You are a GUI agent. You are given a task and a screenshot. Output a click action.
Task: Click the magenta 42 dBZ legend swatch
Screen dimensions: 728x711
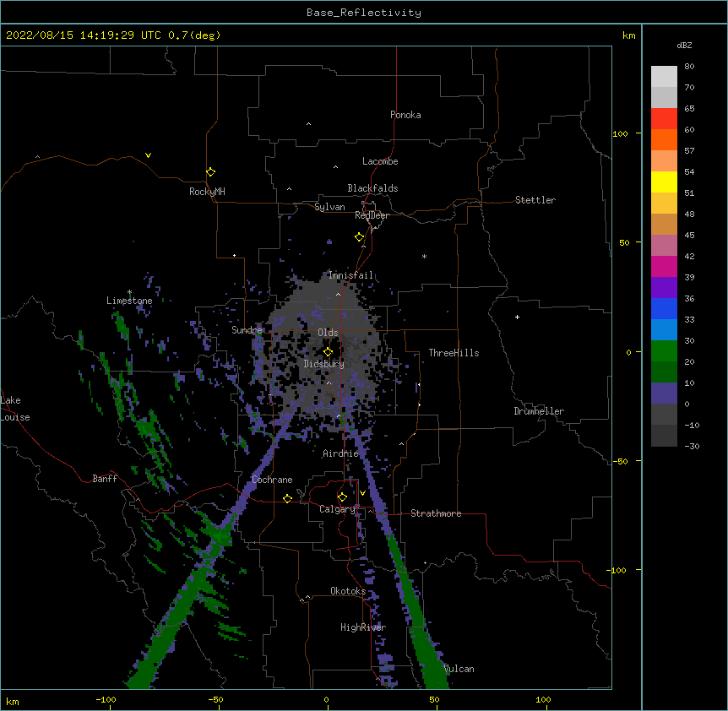(x=664, y=266)
